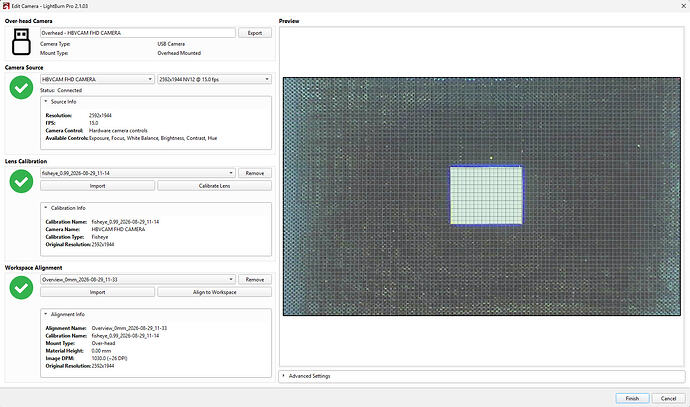
Task: Click the Align to Workspace button
Action: click(x=214, y=292)
